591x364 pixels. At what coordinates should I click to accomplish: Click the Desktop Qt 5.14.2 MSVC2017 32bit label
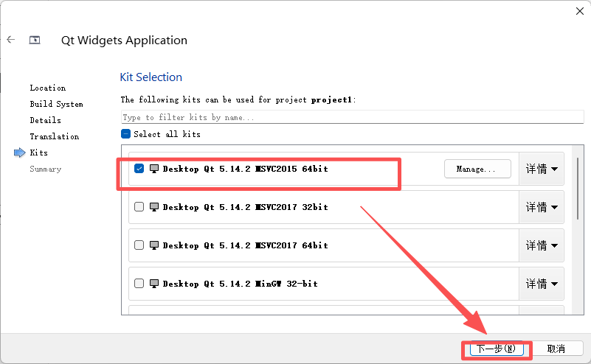[246, 207]
